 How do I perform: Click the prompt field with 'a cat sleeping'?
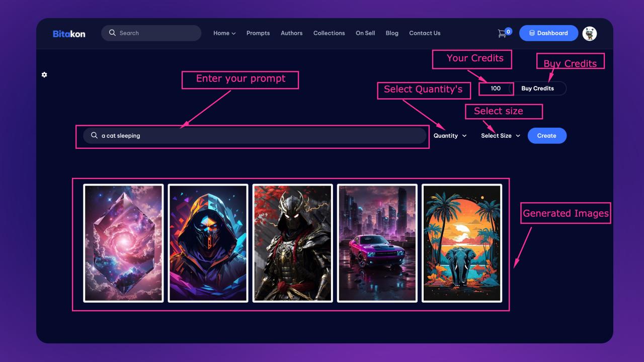point(255,136)
